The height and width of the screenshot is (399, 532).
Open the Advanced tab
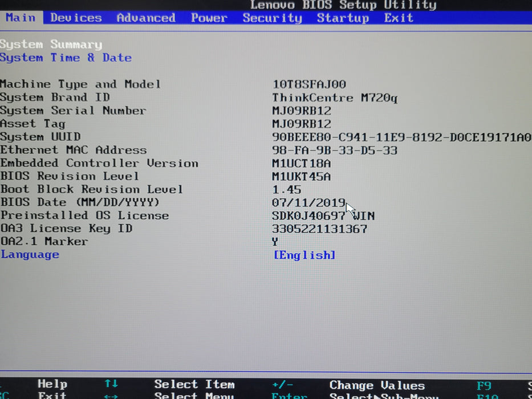(x=146, y=18)
